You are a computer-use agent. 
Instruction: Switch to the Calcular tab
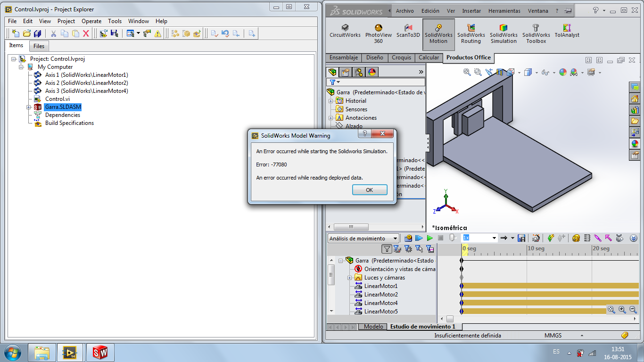429,58
